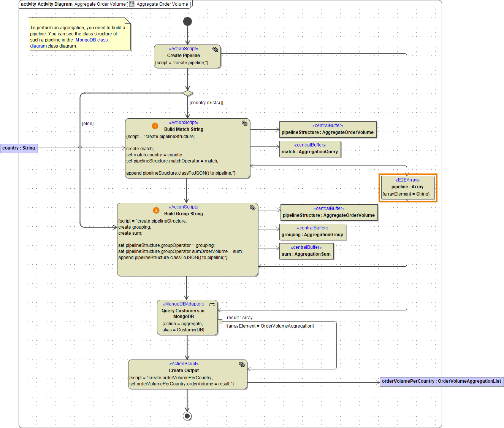Viewport: 504px width, 428px height.
Task: Click the activity final node at the bottom
Action: click(187, 416)
